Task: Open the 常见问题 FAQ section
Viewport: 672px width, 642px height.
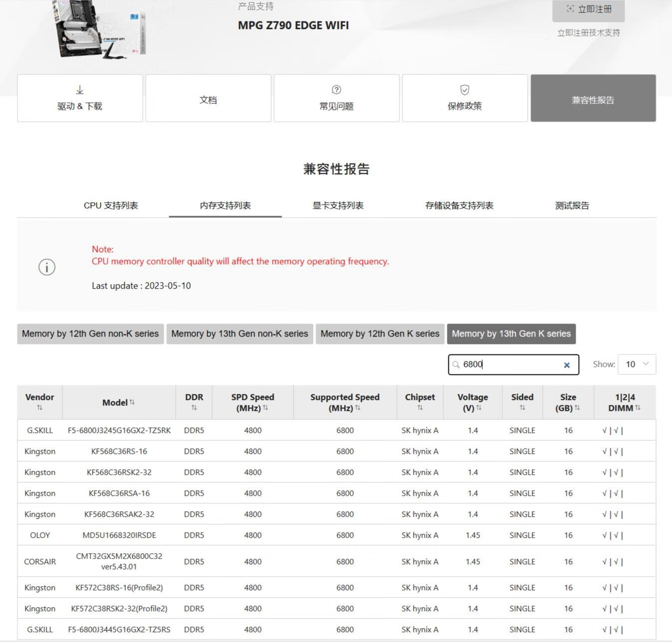Action: pos(336,98)
